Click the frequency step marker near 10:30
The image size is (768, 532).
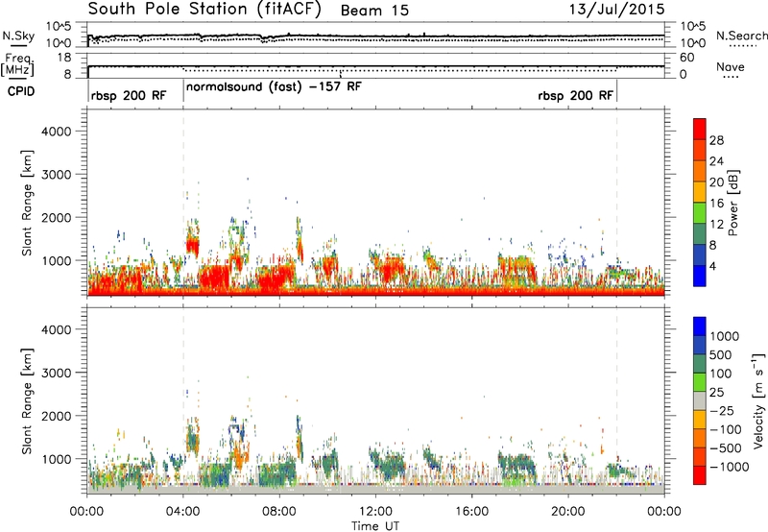pyautogui.click(x=341, y=73)
